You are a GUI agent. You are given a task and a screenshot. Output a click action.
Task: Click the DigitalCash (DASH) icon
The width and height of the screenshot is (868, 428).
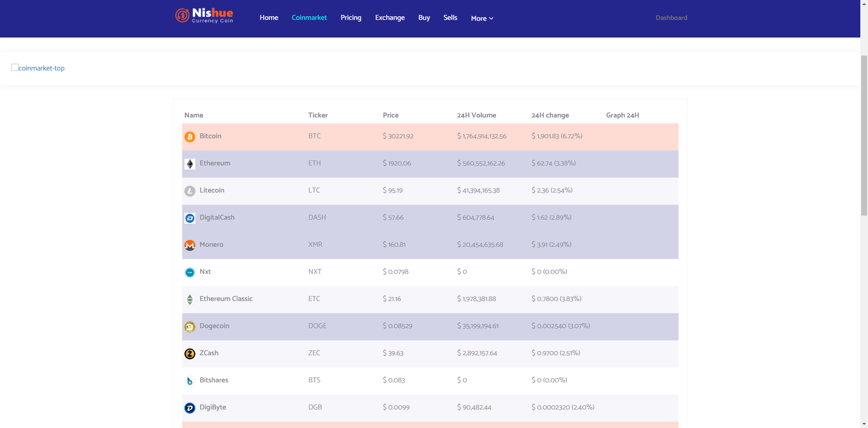[190, 218]
